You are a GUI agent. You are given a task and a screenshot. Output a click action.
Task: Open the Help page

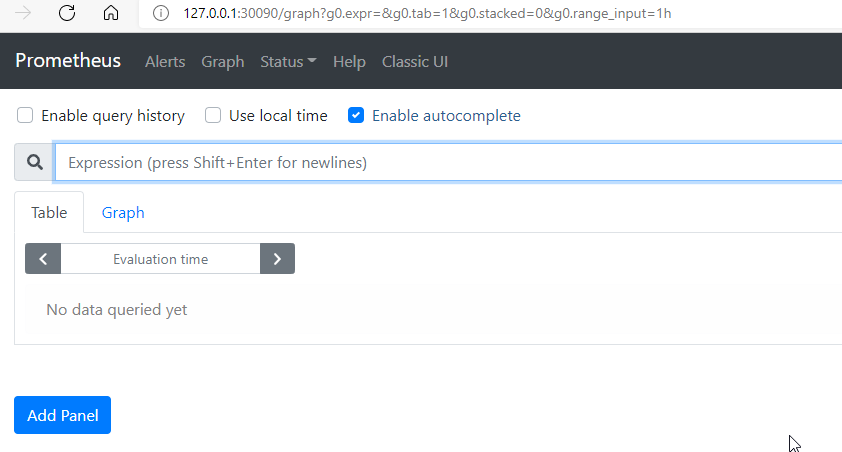pyautogui.click(x=349, y=62)
